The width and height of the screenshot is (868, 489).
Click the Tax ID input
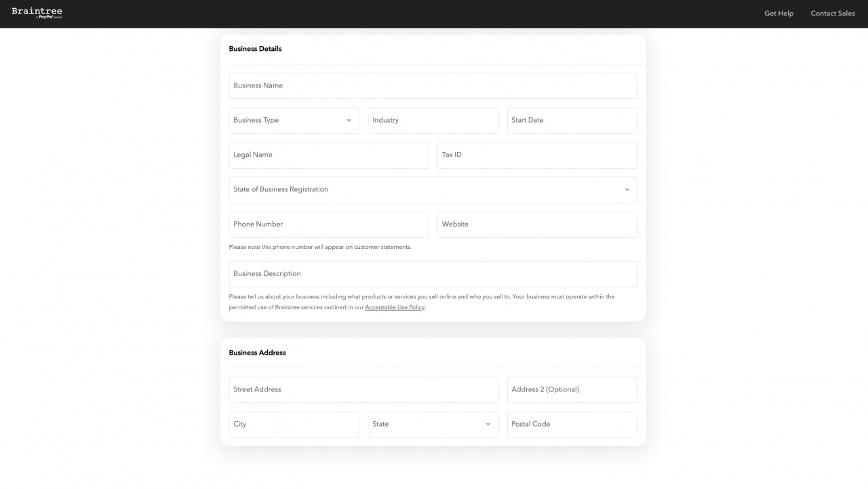[x=537, y=155]
